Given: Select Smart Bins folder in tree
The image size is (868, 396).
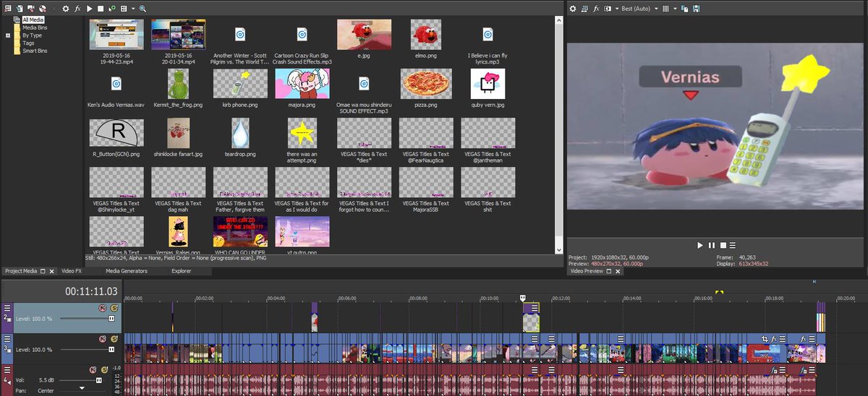Looking at the screenshot, I should (35, 51).
